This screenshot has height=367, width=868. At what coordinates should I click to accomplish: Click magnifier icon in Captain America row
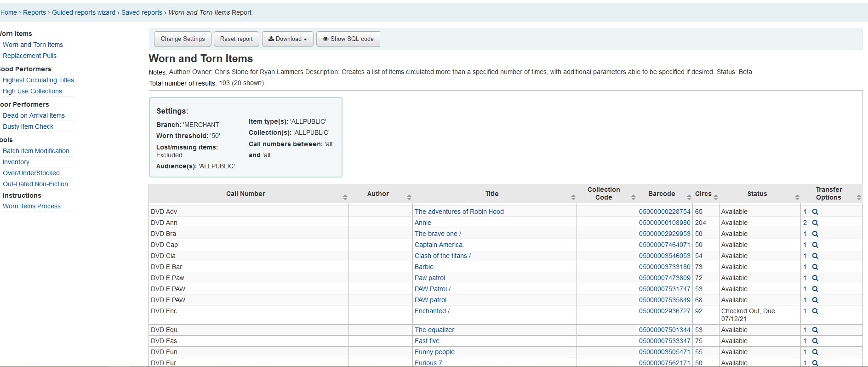coord(815,245)
